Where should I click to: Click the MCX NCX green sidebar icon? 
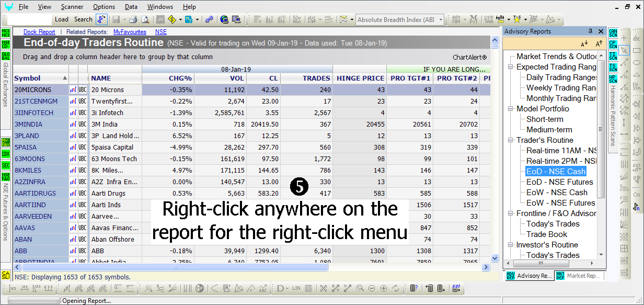tap(6, 33)
